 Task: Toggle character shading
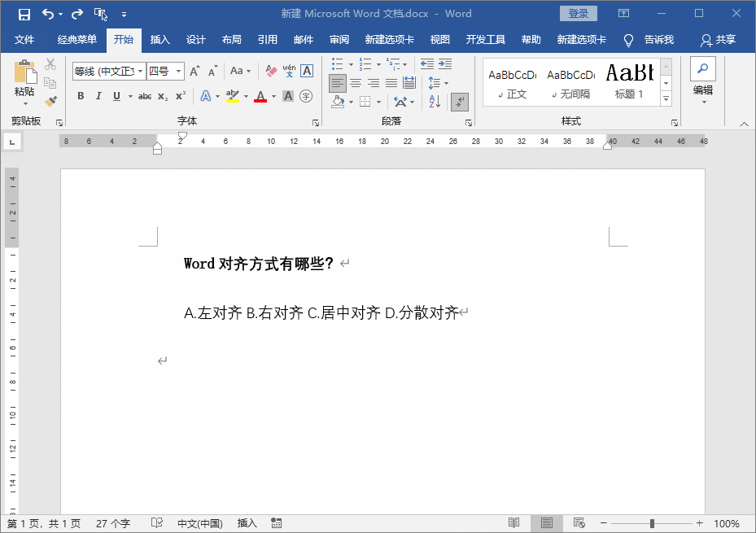click(x=288, y=96)
